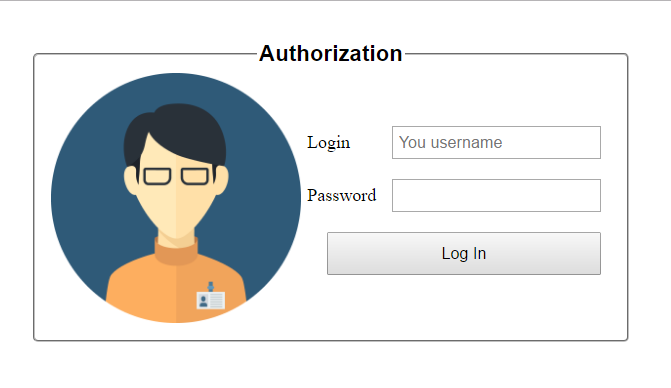Click the blue clip above the ID badge

(211, 287)
